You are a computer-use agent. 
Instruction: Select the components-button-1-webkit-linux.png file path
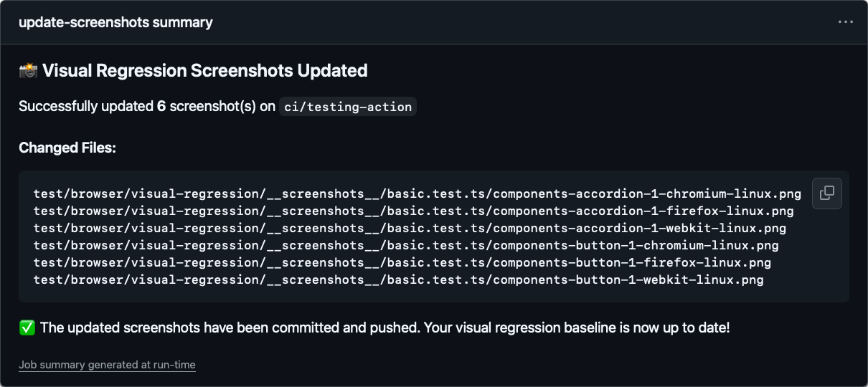tap(398, 280)
